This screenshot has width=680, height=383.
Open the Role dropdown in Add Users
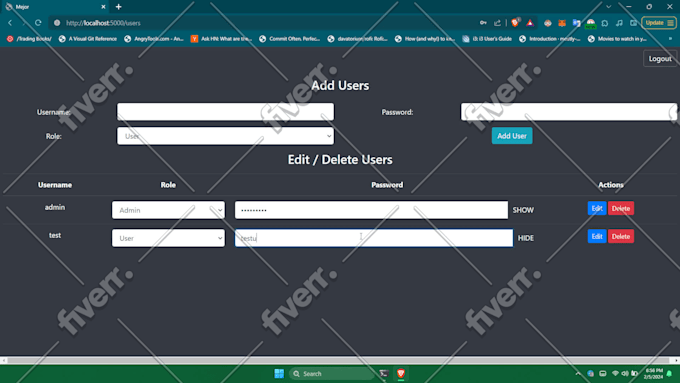point(225,136)
